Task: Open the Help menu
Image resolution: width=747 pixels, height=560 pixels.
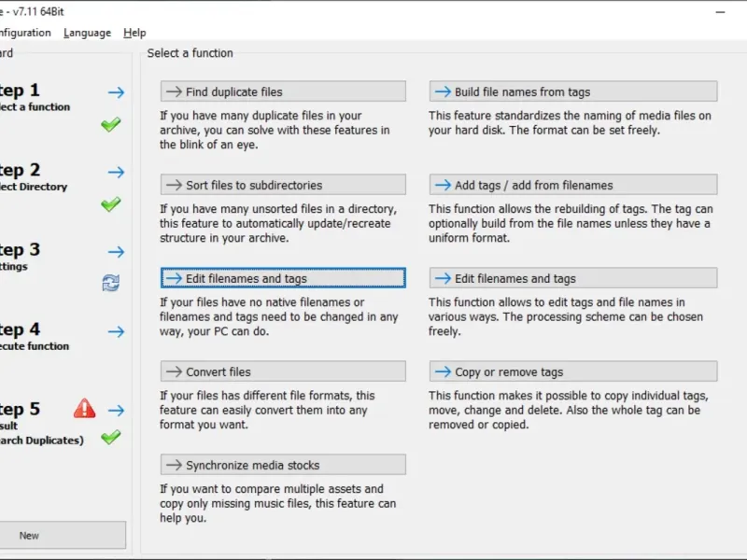Action: click(x=134, y=33)
